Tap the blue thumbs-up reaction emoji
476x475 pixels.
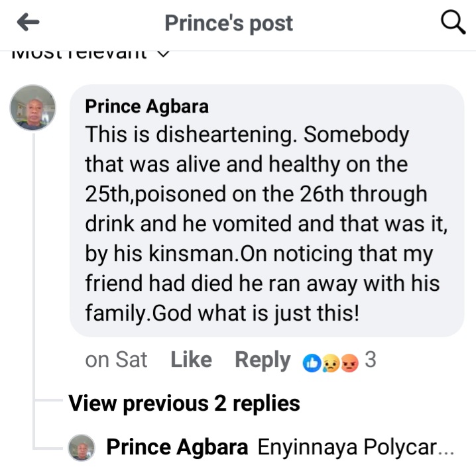coord(311,362)
